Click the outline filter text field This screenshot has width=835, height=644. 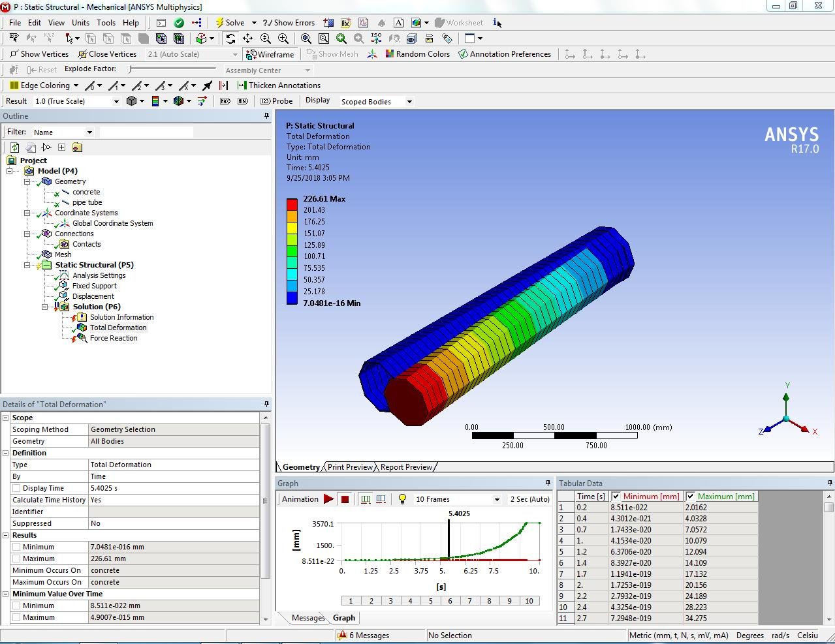146,132
